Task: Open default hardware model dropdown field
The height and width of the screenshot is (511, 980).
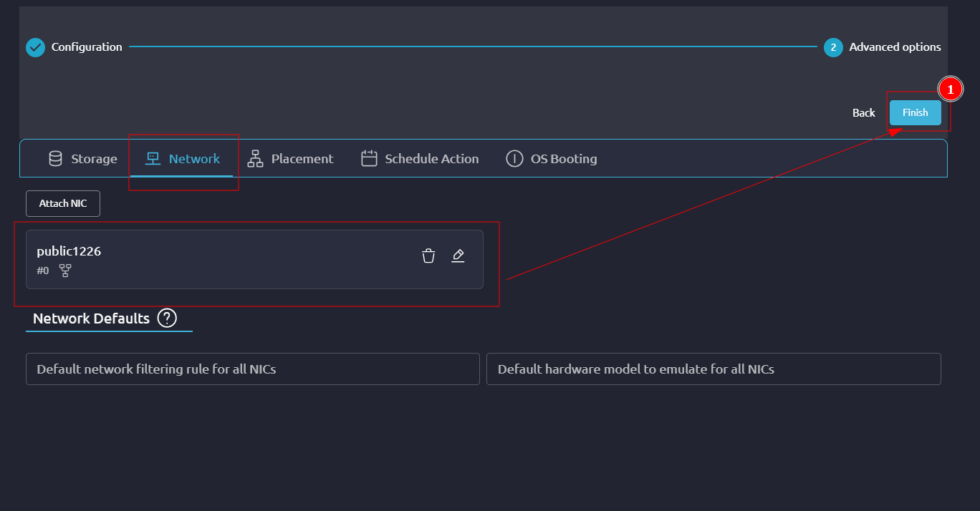Action: (x=713, y=369)
